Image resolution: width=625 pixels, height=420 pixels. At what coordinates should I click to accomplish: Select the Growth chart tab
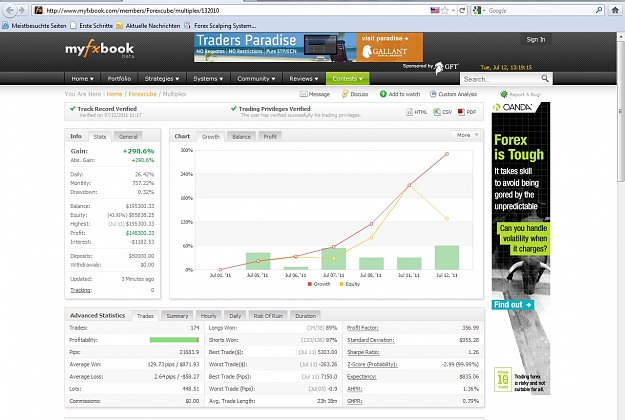coord(210,137)
